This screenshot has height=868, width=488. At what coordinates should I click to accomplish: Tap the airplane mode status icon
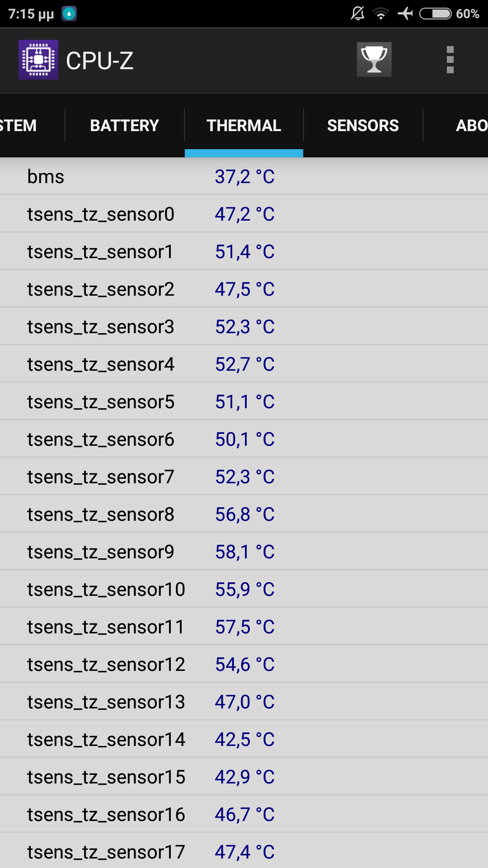(x=405, y=14)
